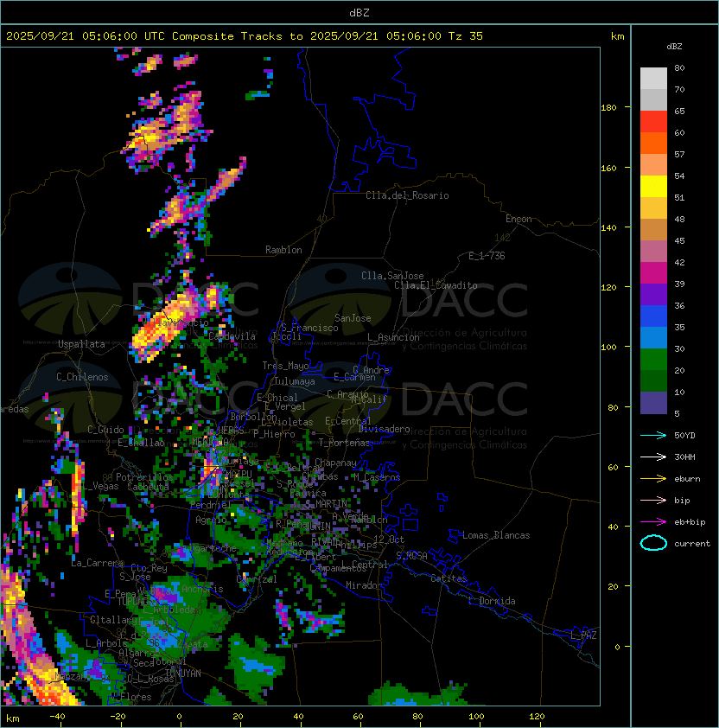Click the C_Guido map label
Image resolution: width=719 pixels, height=728 pixels.
click(x=105, y=430)
